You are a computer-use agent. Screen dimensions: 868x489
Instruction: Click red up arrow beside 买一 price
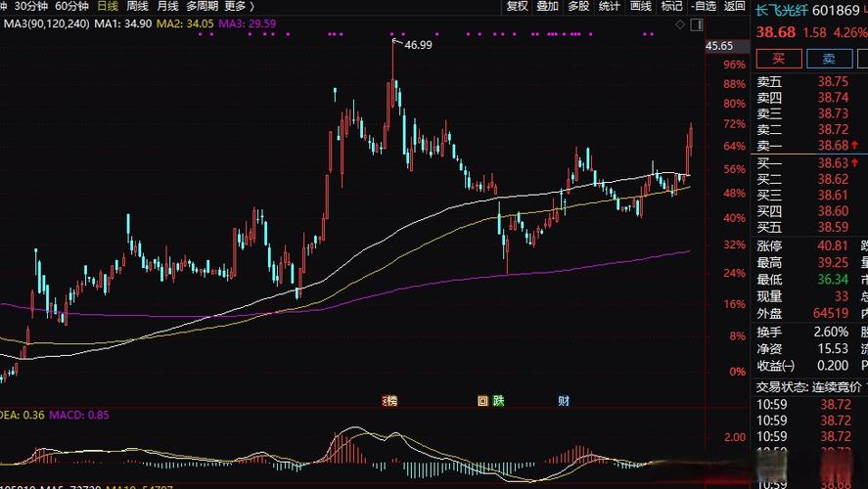pyautogui.click(x=855, y=162)
